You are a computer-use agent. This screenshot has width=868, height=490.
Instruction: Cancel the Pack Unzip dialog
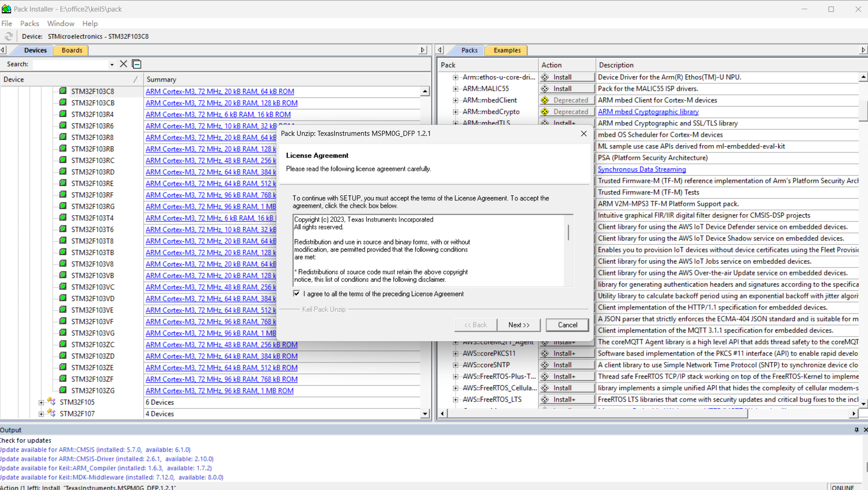pyautogui.click(x=567, y=325)
